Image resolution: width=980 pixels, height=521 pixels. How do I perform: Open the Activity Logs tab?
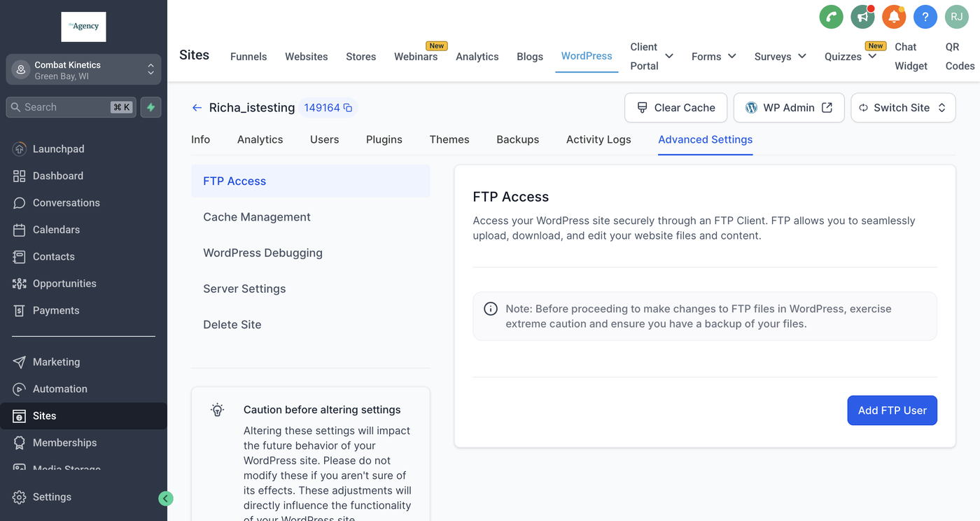tap(598, 139)
